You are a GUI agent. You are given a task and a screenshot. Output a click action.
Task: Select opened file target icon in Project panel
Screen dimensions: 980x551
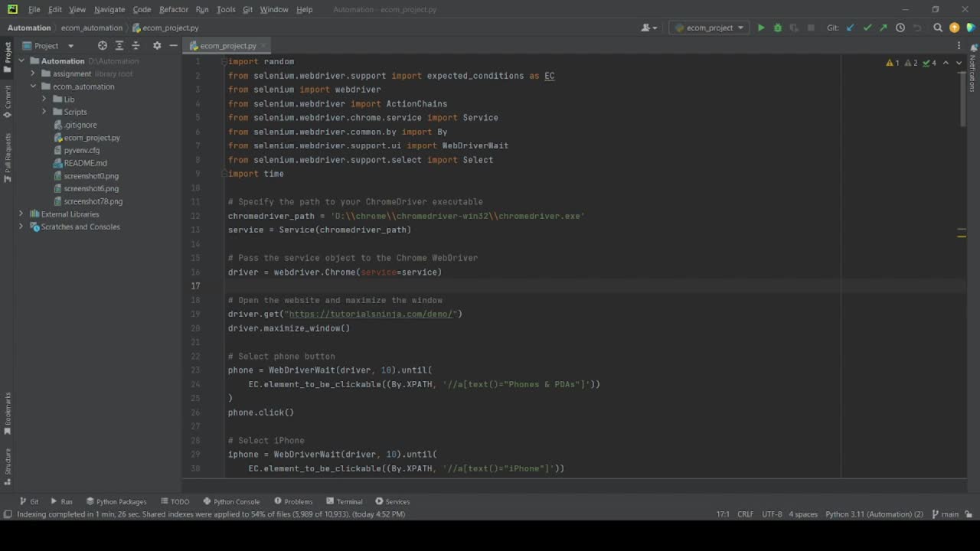click(103, 46)
